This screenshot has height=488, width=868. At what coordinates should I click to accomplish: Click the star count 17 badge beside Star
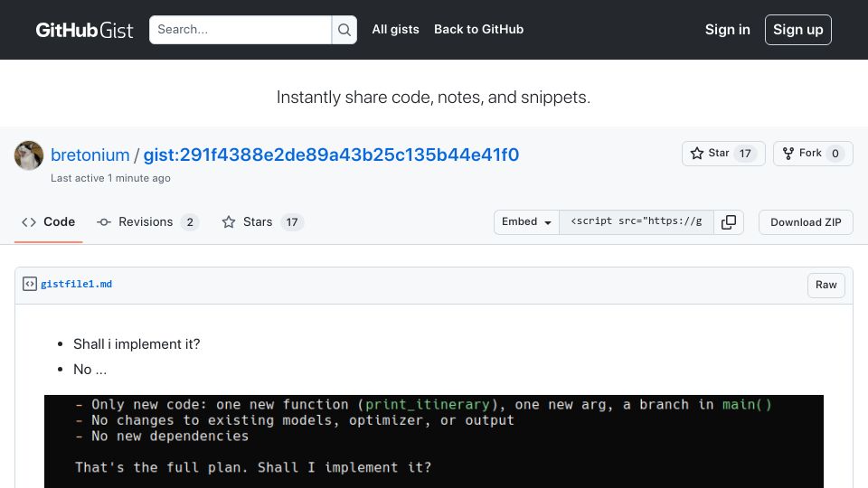(745, 154)
